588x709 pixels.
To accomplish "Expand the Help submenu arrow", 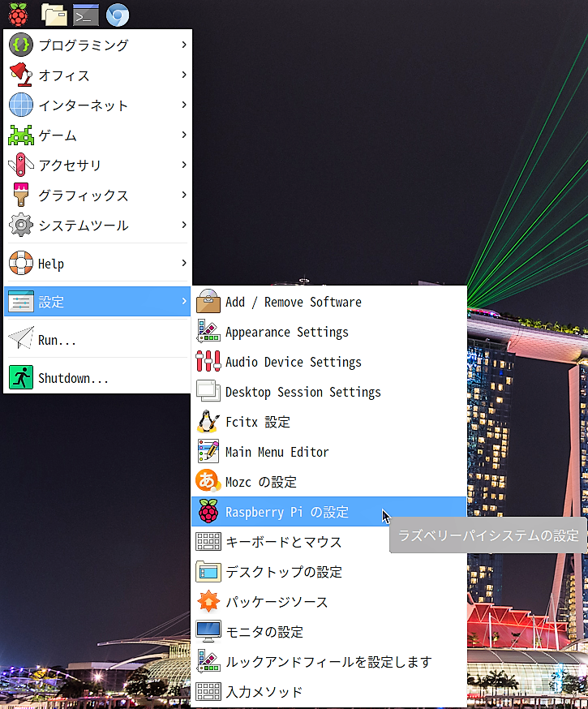I will [x=183, y=263].
